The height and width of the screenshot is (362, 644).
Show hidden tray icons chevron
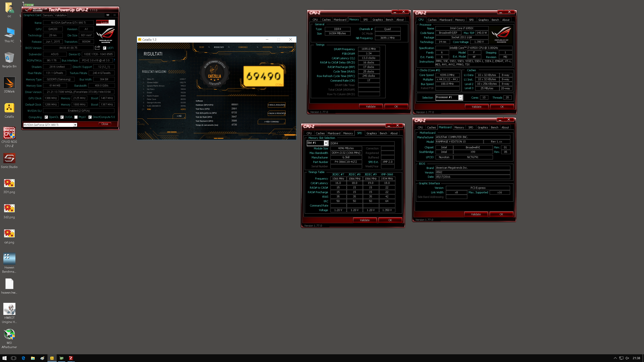click(615, 358)
